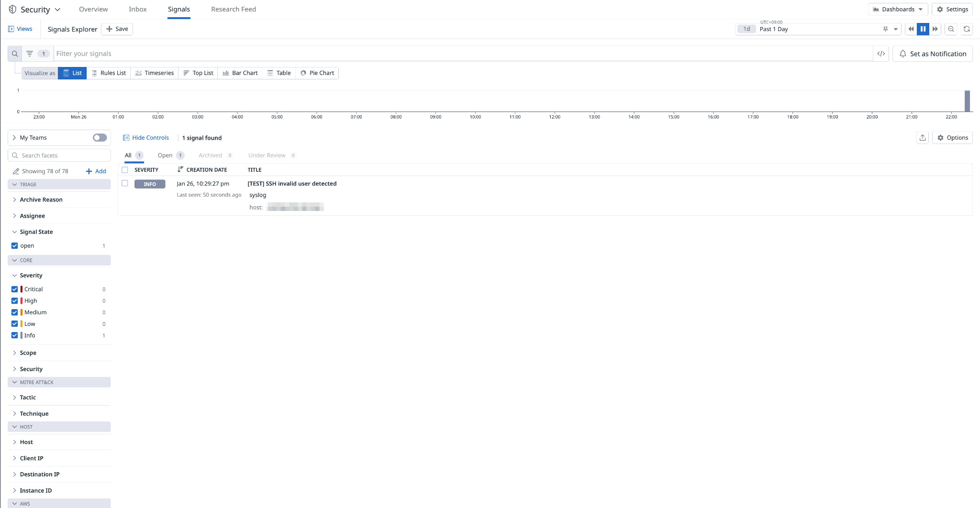Expand the Technique facet

tap(34, 414)
